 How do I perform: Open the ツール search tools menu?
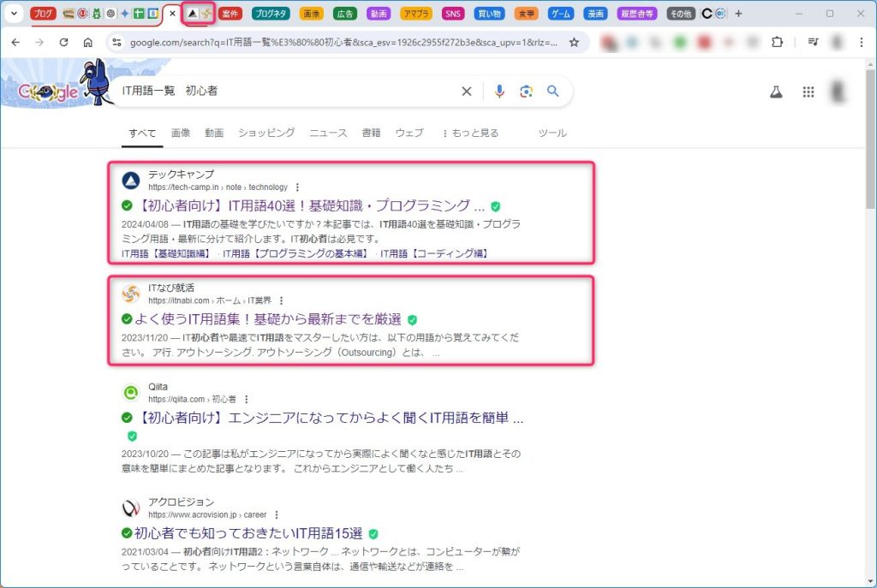coord(552,133)
